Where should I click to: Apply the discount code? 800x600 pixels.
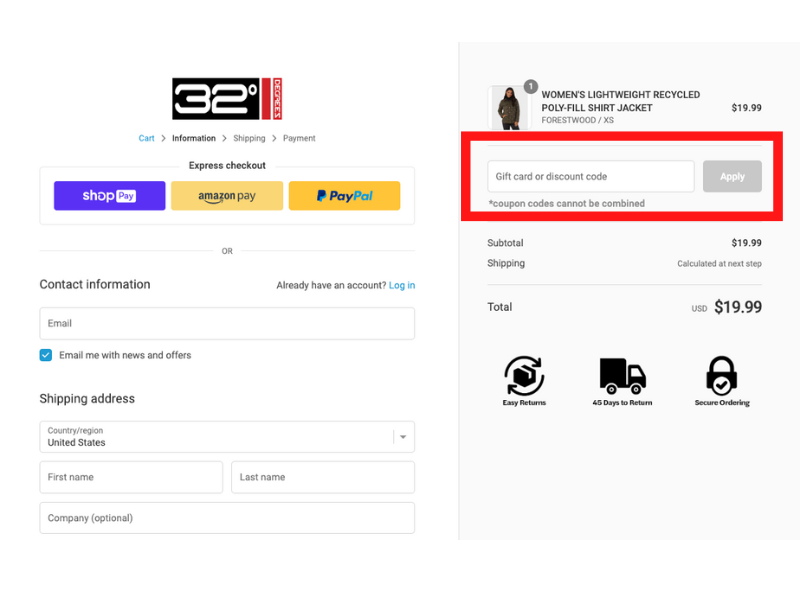pyautogui.click(x=732, y=177)
